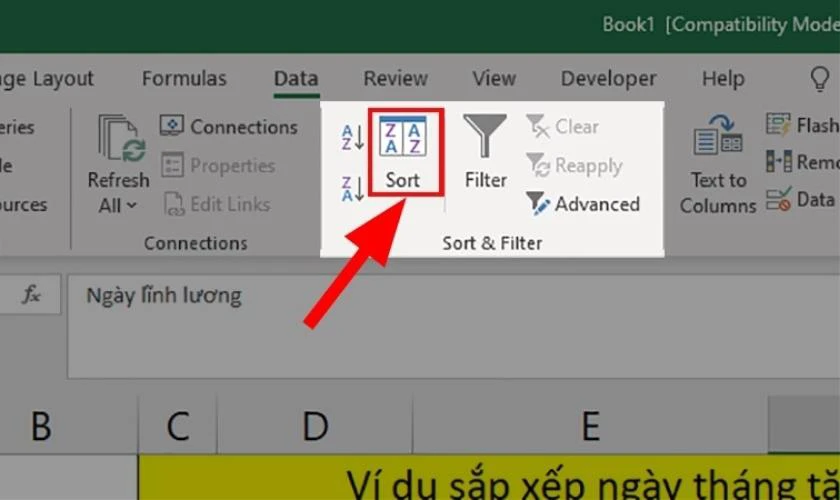Click the Reapply funnel refresh icon
This screenshot has height=500, width=840.
(537, 165)
